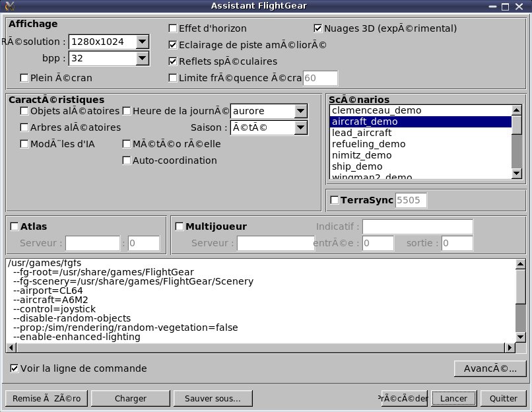Open the bpp 32 dropdown
Image resolution: width=532 pixels, height=412 pixels.
[143, 58]
